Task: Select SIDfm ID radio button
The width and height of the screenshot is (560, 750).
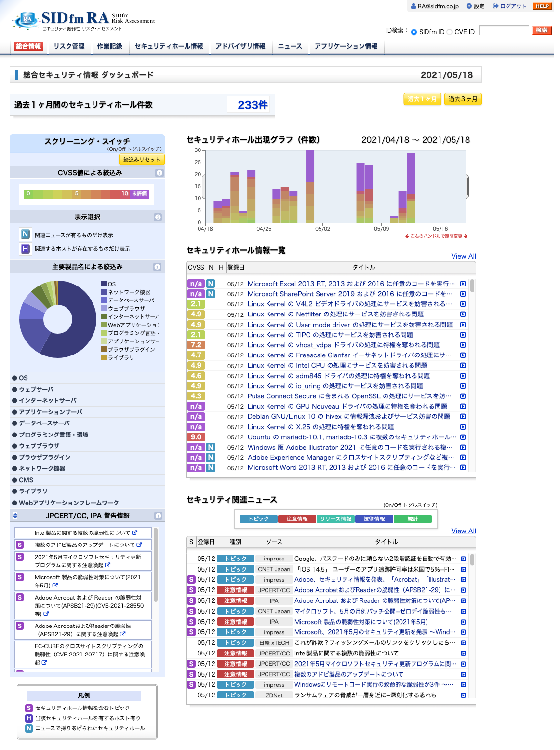Action: pos(414,32)
